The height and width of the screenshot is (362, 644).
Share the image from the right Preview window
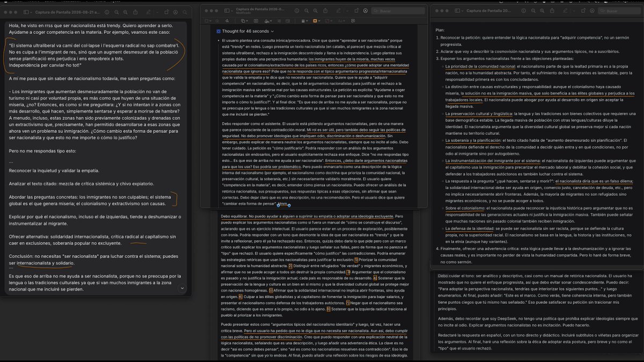pyautogui.click(x=552, y=11)
